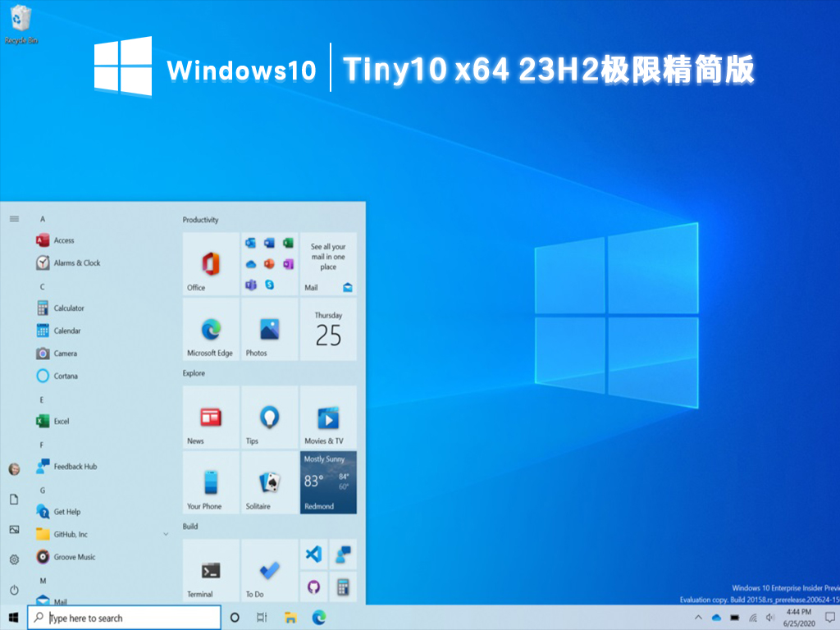Image resolution: width=840 pixels, height=630 pixels.
Task: Open the GitHub tile under Build
Action: click(x=313, y=584)
